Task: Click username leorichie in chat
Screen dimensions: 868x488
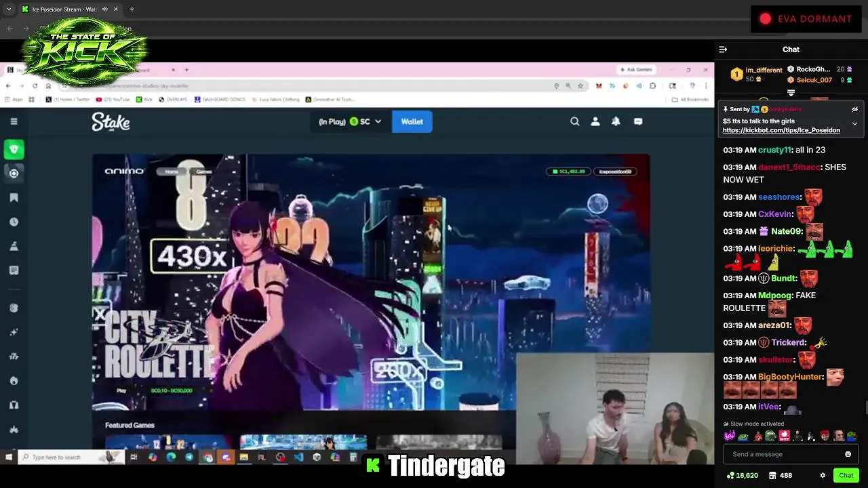Action: (776, 249)
